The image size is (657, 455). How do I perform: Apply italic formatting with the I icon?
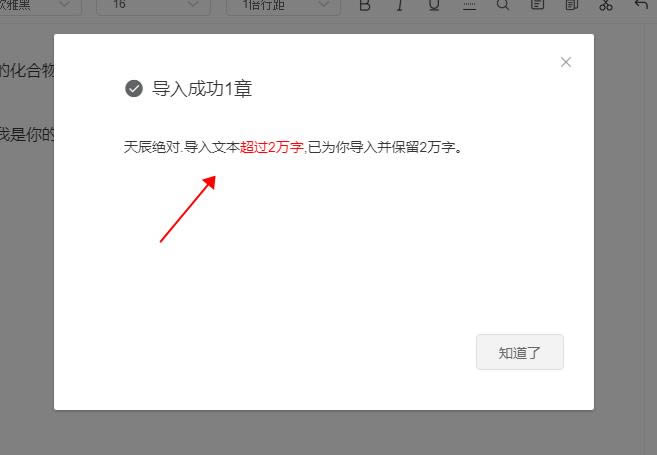click(400, 5)
